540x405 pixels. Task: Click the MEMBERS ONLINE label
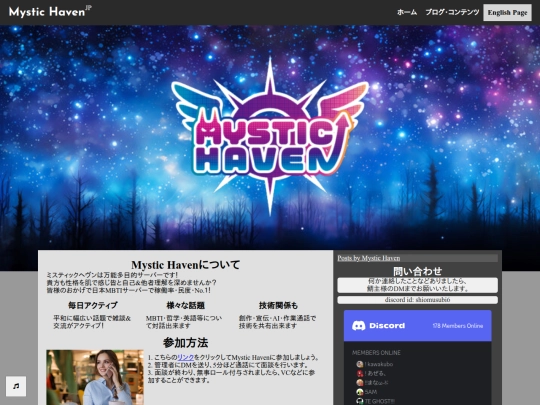click(x=376, y=353)
